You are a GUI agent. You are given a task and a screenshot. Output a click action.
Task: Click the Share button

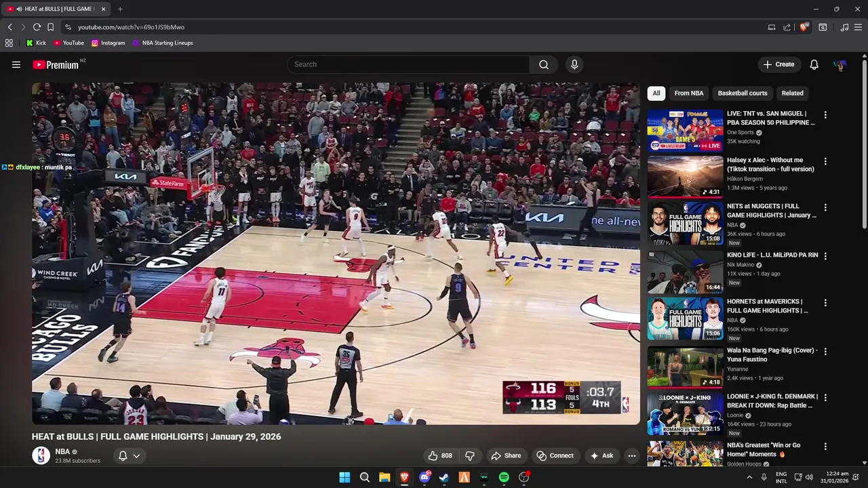[x=506, y=455]
